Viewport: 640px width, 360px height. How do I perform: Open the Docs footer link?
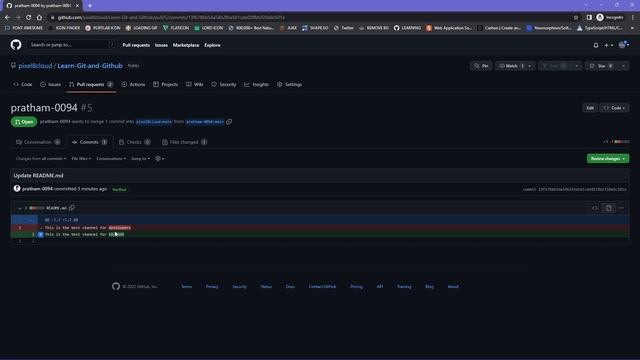tap(290, 287)
